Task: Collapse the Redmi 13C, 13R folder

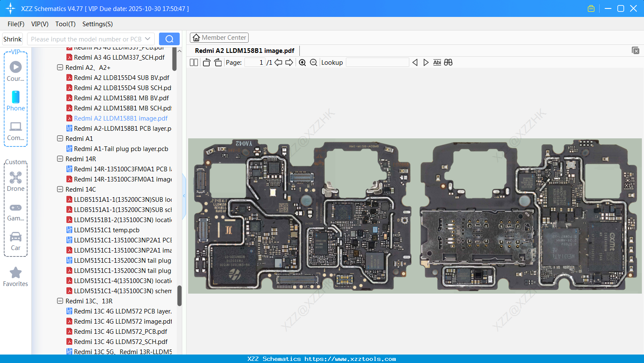Action: (60, 301)
